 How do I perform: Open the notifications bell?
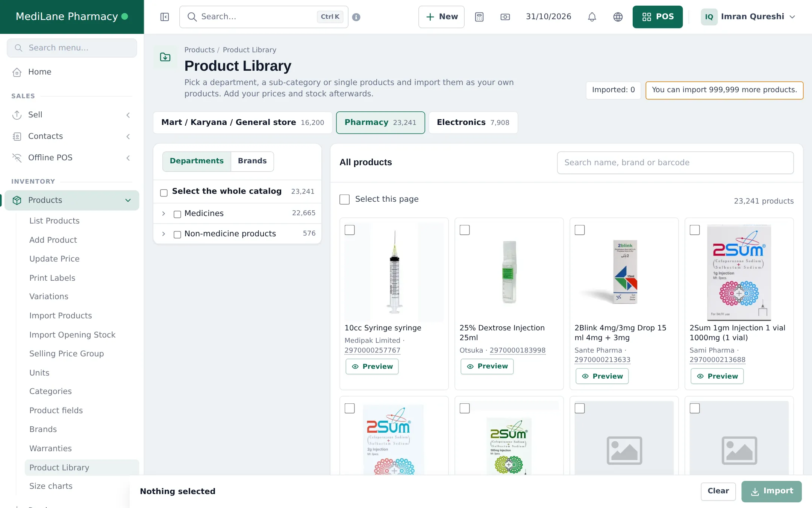click(592, 17)
